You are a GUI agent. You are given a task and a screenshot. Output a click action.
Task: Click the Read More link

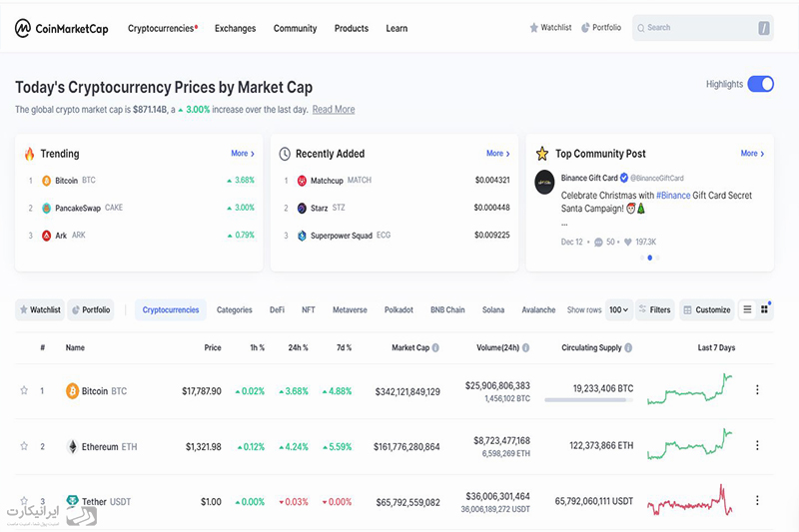(334, 110)
